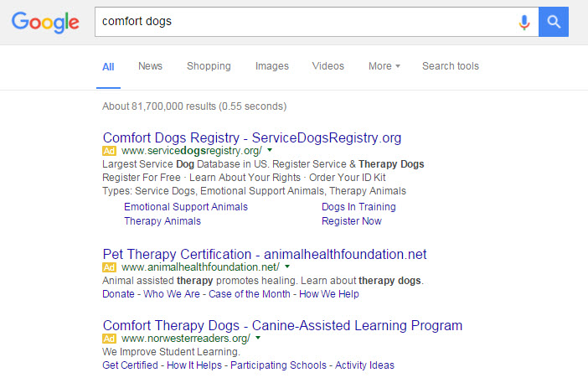Click the www.norwesterreaders.org/ green URL
Screen dimensions: 588x383
pos(186,339)
